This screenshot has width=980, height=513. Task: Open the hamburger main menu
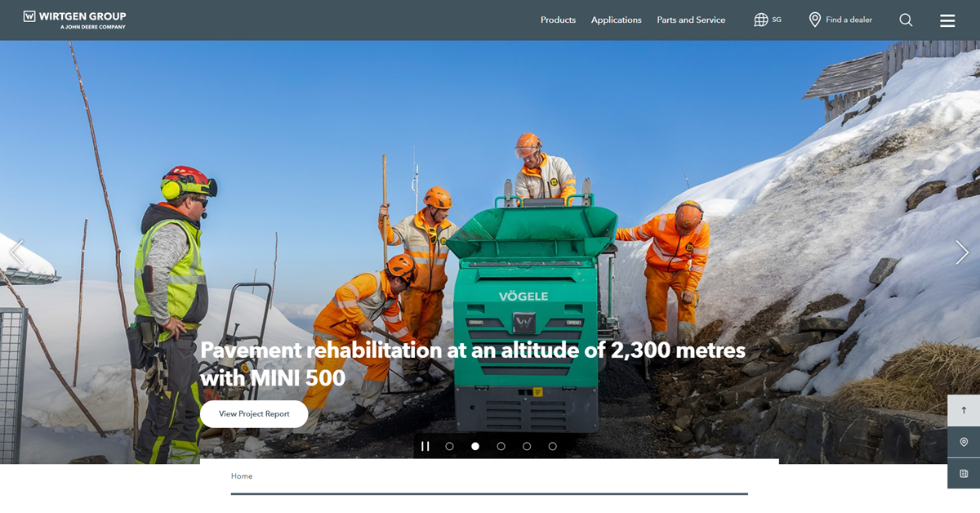click(x=947, y=20)
